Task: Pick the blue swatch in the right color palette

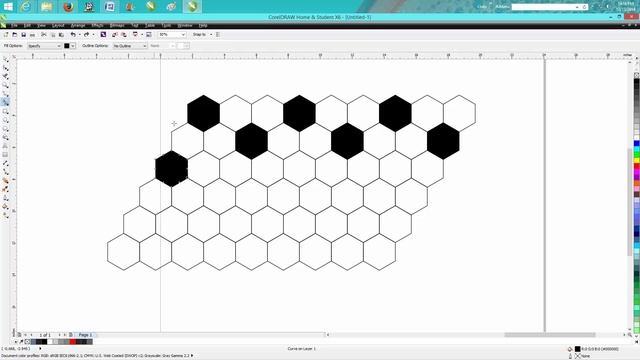Action: point(636,143)
